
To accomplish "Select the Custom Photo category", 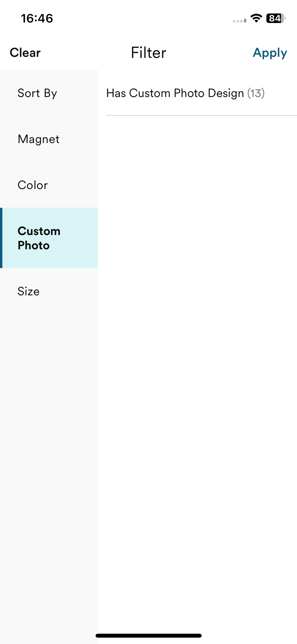I will (49, 238).
